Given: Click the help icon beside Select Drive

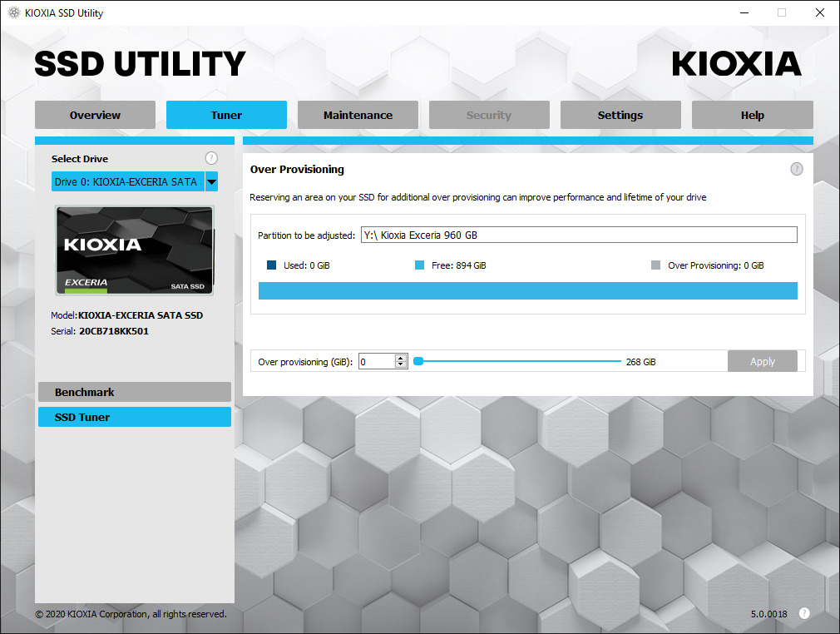Looking at the screenshot, I should (211, 158).
